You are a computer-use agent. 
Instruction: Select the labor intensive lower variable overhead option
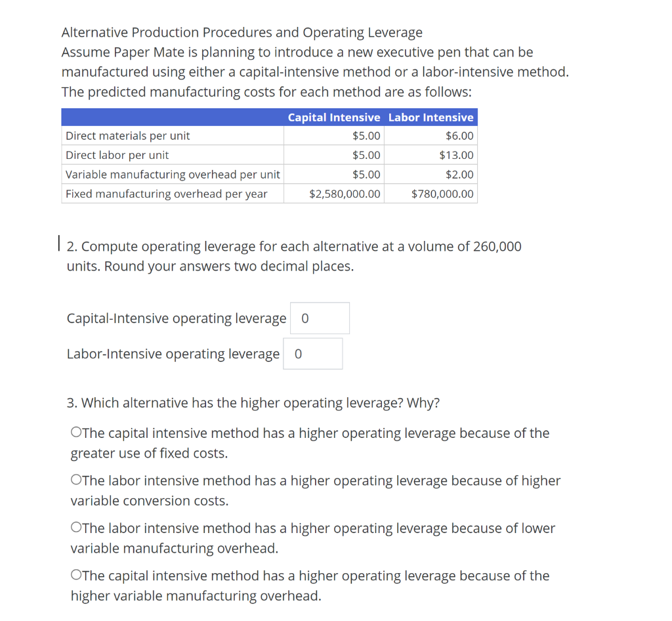[75, 528]
